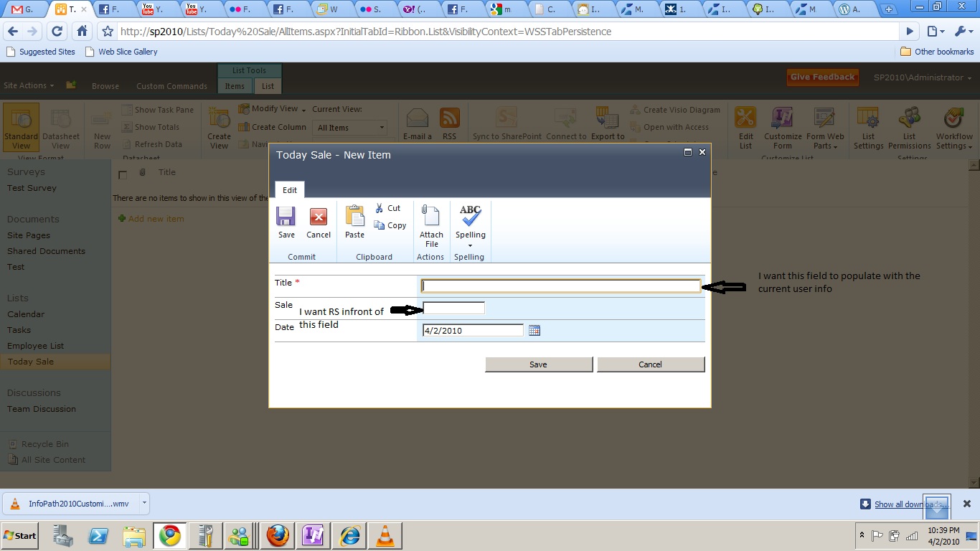Click Cut in the Clipboard group
The image size is (980, 551).
click(x=387, y=208)
